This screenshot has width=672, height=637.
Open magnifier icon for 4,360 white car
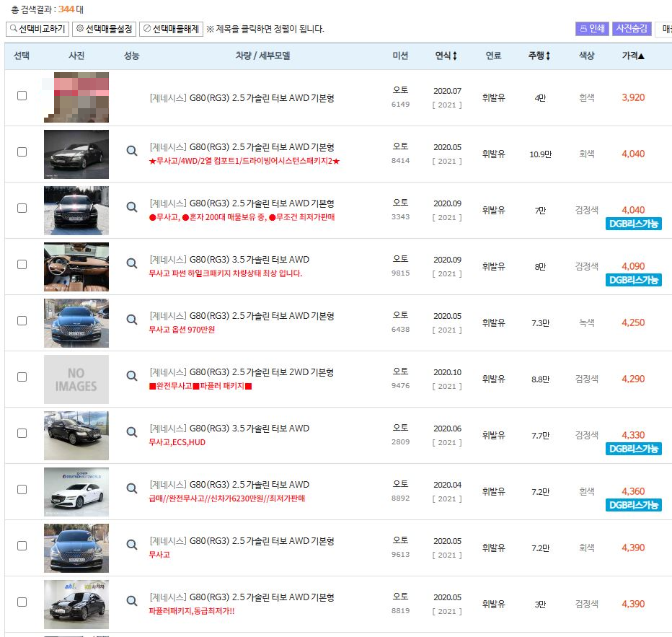click(131, 488)
